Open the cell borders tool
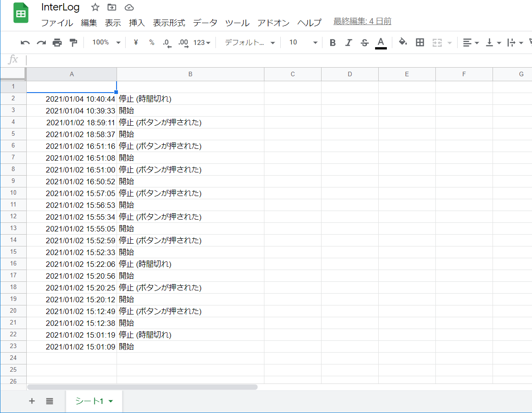The width and height of the screenshot is (532, 413). 420,43
